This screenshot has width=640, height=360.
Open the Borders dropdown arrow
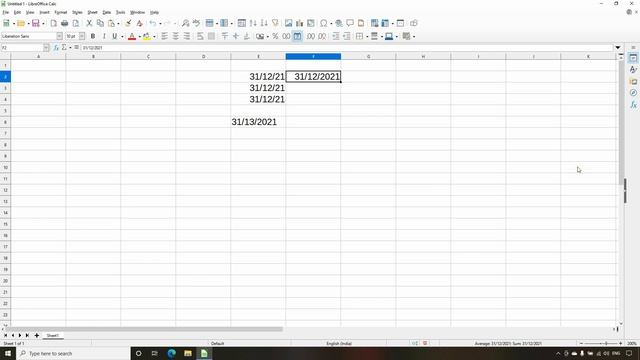[x=367, y=36]
